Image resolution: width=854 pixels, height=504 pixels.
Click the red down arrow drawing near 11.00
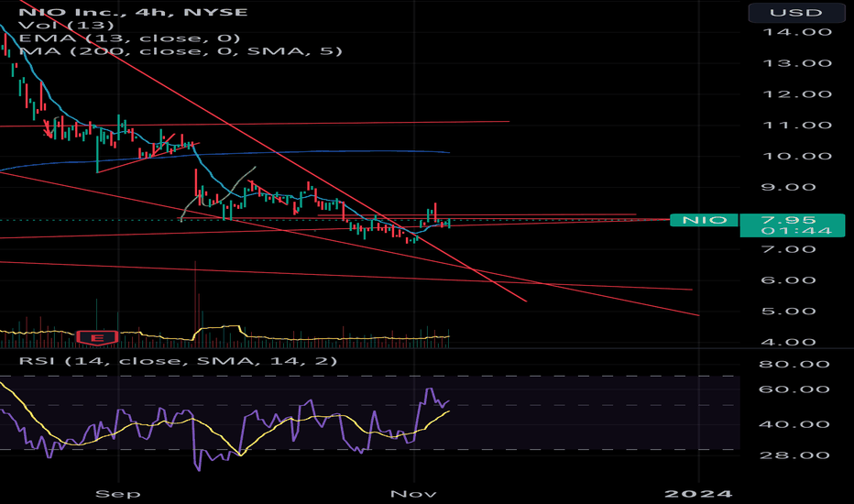(x=48, y=129)
